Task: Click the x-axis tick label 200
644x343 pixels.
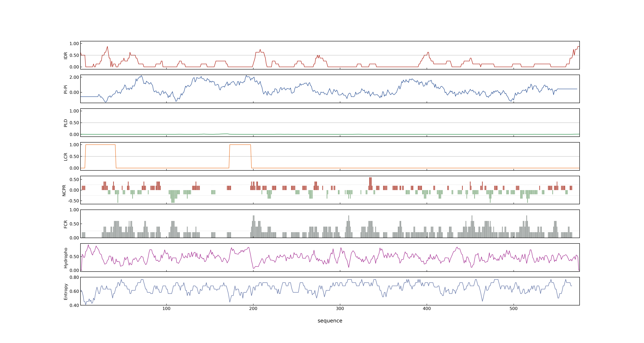Action: tap(253, 309)
